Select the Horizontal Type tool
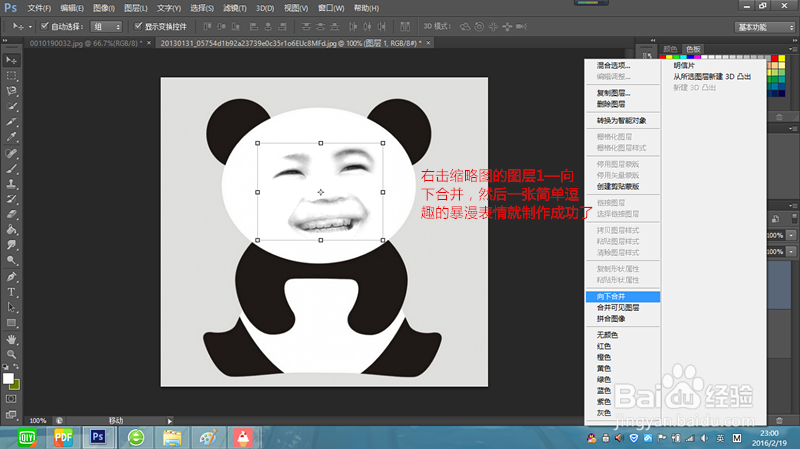This screenshot has width=800, height=449. [11, 292]
